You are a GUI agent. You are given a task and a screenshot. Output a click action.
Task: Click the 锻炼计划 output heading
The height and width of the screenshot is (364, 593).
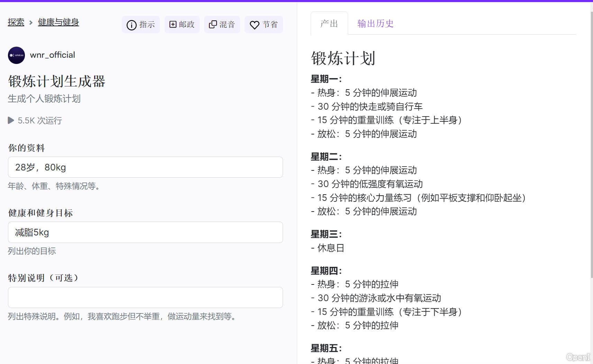click(343, 58)
